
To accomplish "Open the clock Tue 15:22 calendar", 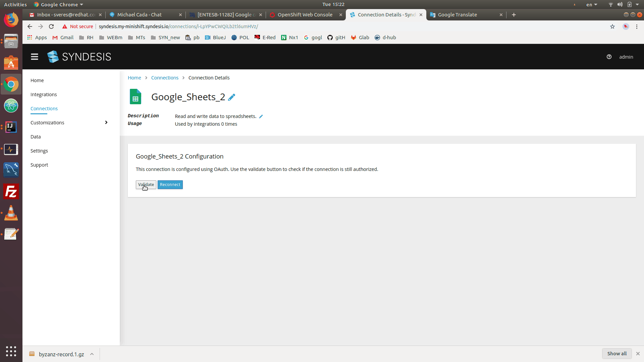I will [333, 4].
